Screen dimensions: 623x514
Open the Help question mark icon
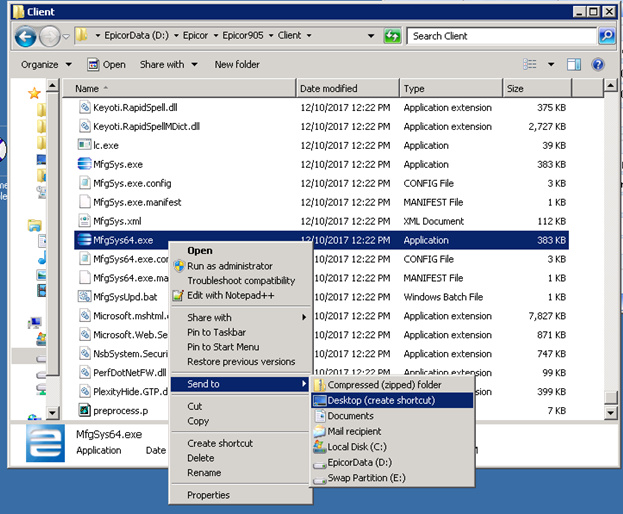click(598, 64)
